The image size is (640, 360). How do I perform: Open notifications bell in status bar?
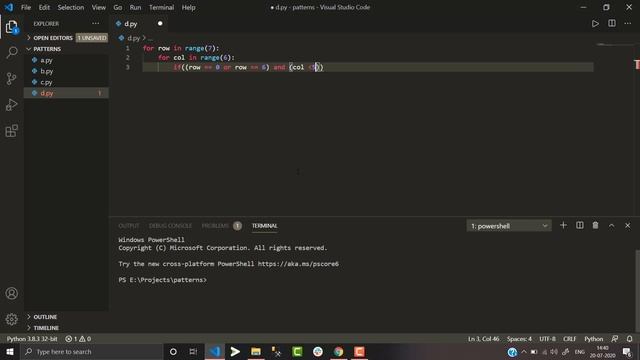(629, 339)
